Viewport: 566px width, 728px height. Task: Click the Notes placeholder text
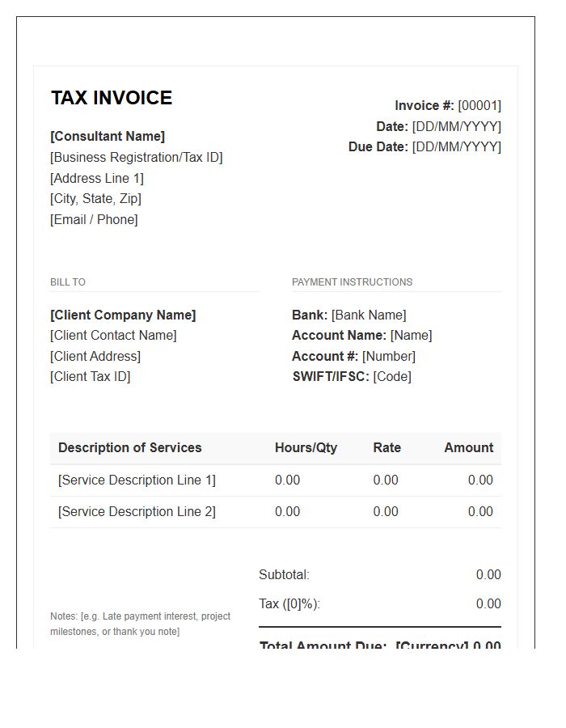coord(140,624)
